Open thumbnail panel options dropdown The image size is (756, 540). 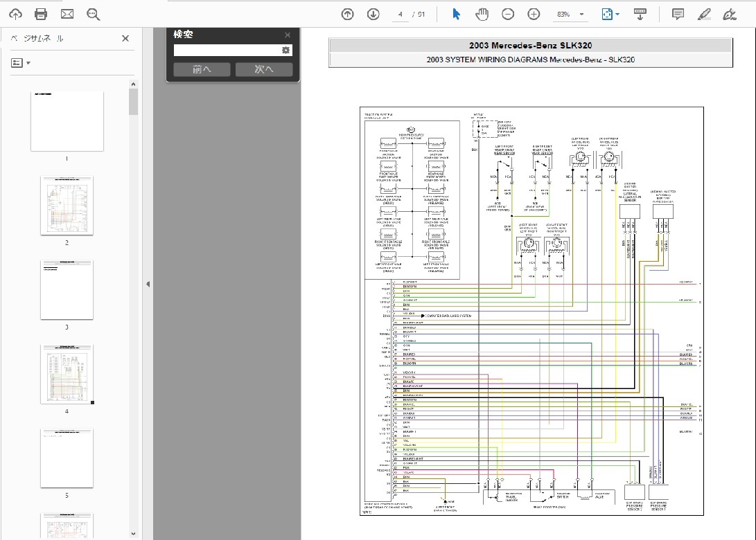[21, 63]
